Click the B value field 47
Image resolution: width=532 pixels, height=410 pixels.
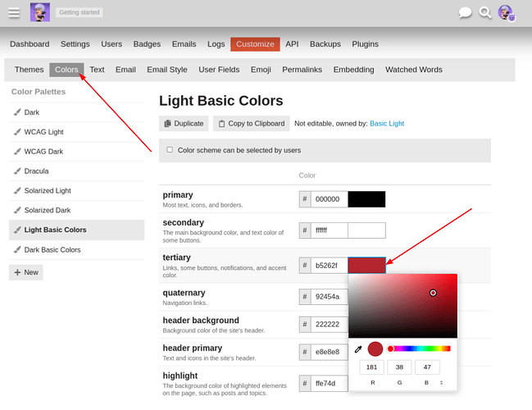428,367
